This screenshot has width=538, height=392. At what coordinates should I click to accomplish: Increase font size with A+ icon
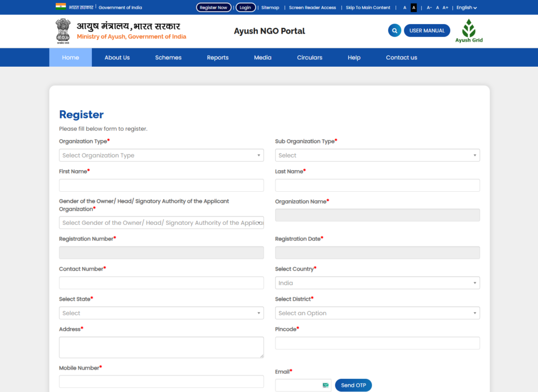pyautogui.click(x=446, y=8)
